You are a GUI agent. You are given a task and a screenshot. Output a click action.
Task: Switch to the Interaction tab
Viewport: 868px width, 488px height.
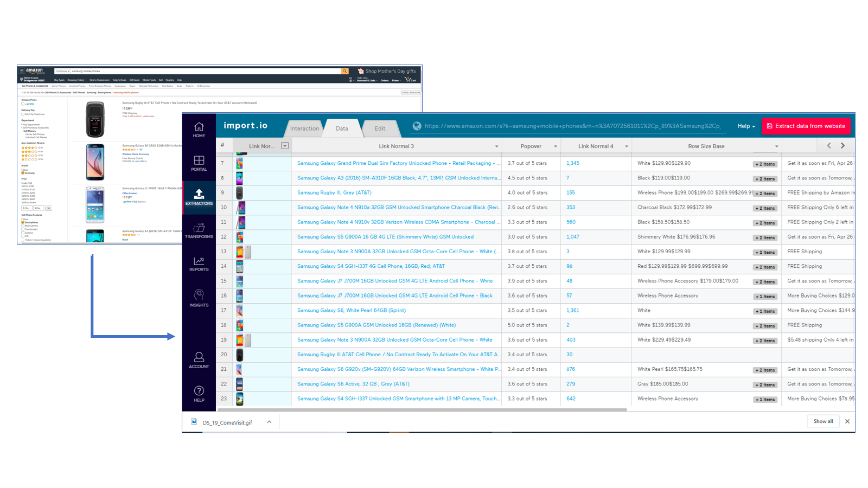click(x=304, y=129)
